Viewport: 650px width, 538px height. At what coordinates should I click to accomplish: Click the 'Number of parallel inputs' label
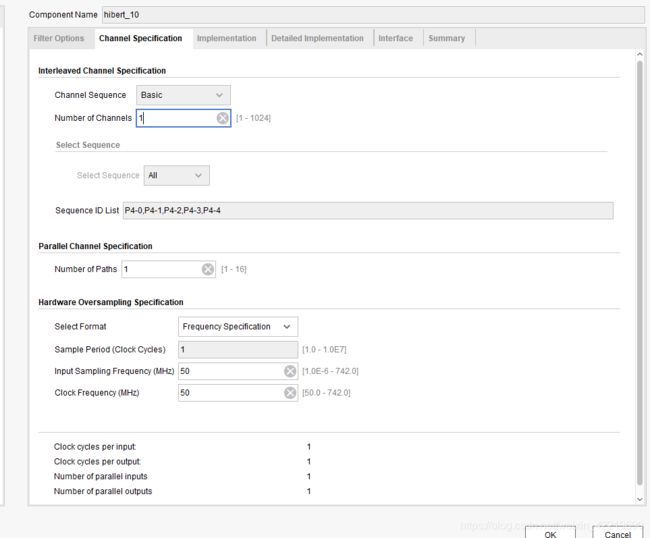pos(101,477)
